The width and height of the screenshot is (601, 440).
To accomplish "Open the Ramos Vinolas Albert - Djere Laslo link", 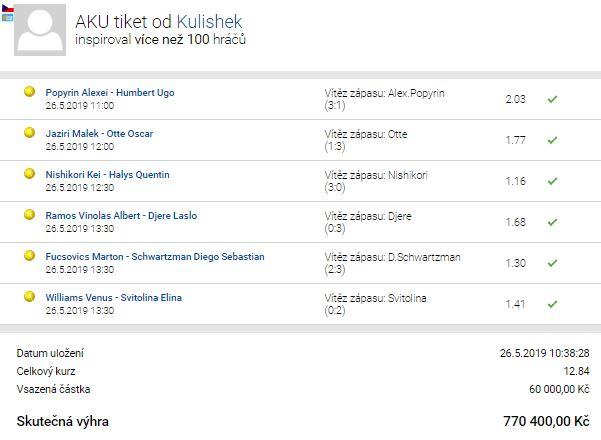I will (121, 216).
